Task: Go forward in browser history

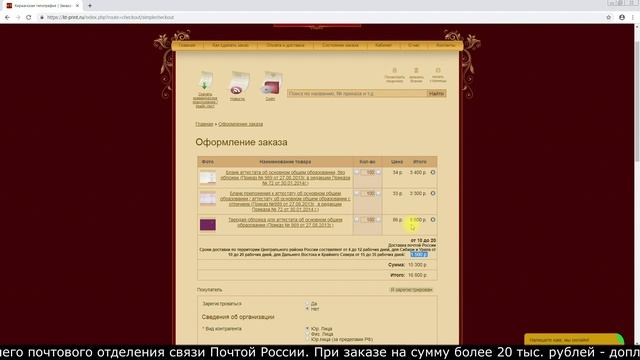Action: tap(18, 18)
